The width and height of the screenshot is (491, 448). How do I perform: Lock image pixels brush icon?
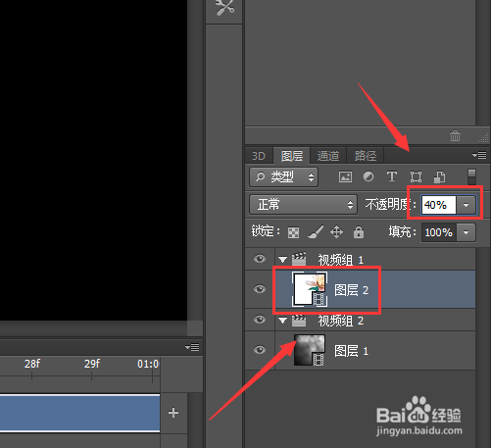(316, 232)
